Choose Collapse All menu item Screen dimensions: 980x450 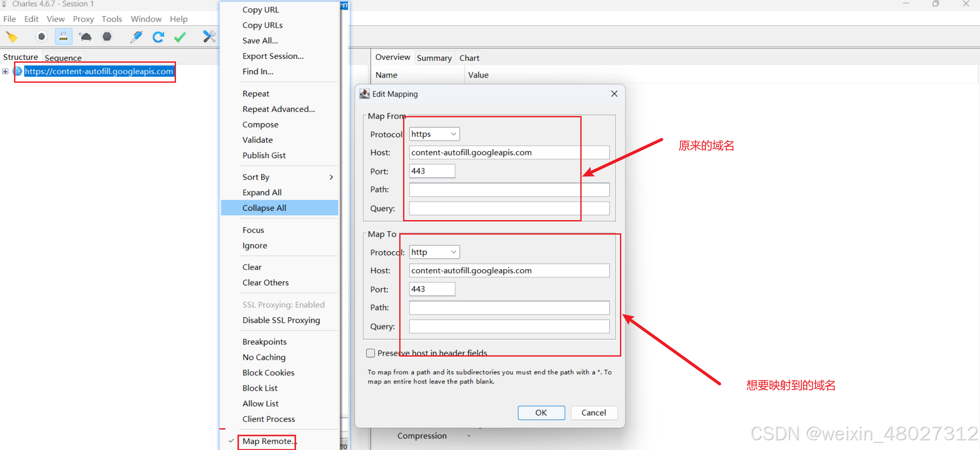pyautogui.click(x=280, y=208)
